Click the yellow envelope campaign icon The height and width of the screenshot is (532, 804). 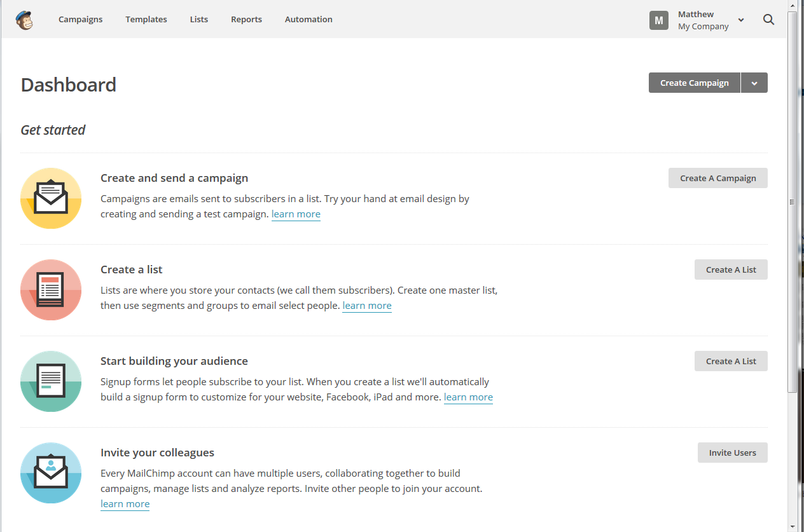[51, 198]
